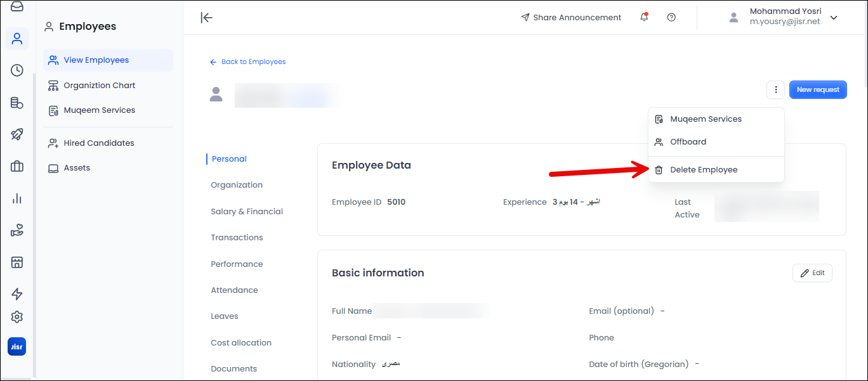Open the Attendance tab
868x381 pixels.
(234, 290)
